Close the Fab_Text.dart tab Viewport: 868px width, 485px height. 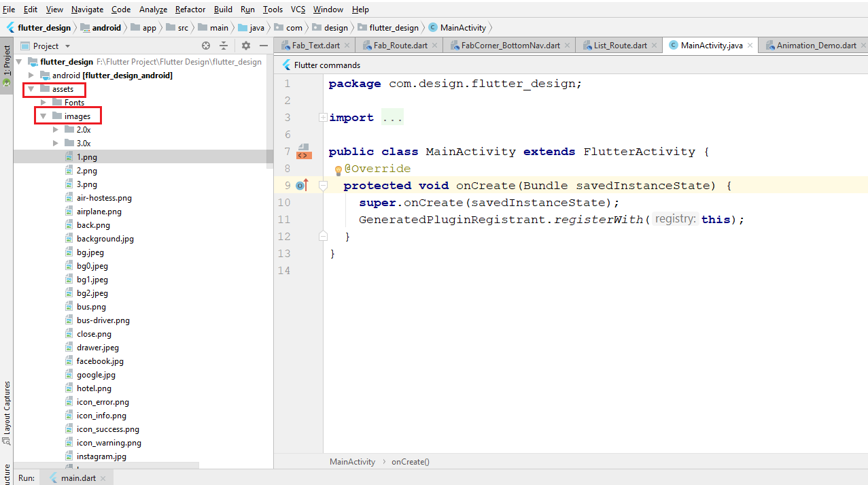pos(347,46)
